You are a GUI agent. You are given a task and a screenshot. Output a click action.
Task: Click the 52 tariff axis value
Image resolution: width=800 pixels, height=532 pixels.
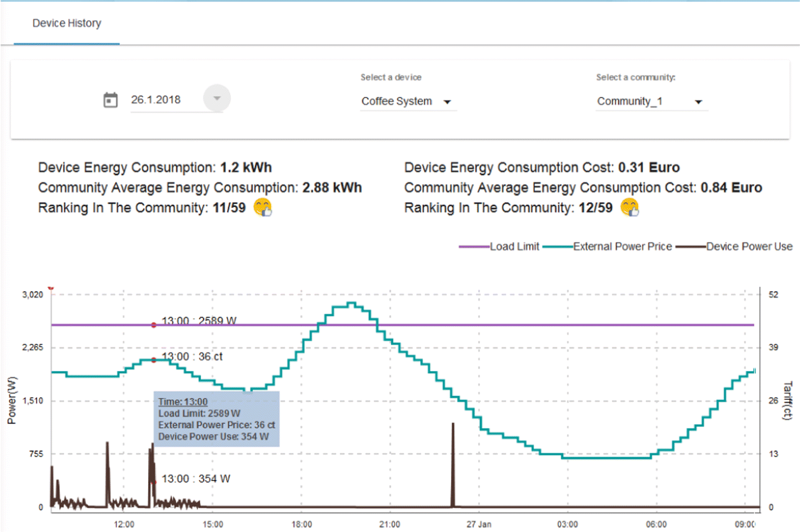pos(773,295)
